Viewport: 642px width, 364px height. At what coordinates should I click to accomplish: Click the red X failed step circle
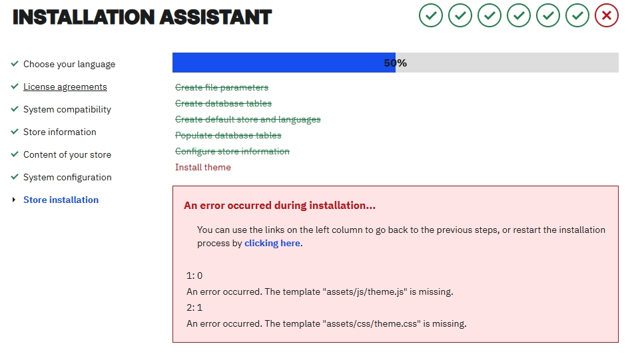coord(607,15)
